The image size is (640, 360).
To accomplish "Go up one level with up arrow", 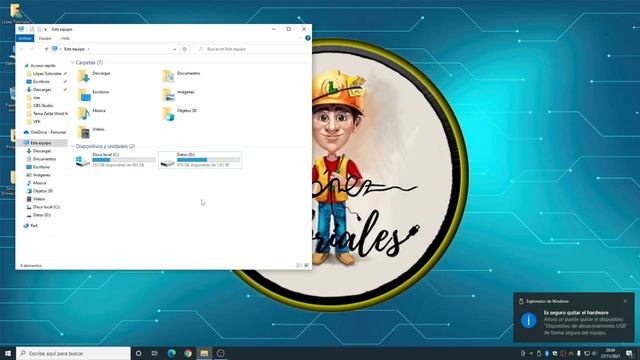I will coord(47,49).
